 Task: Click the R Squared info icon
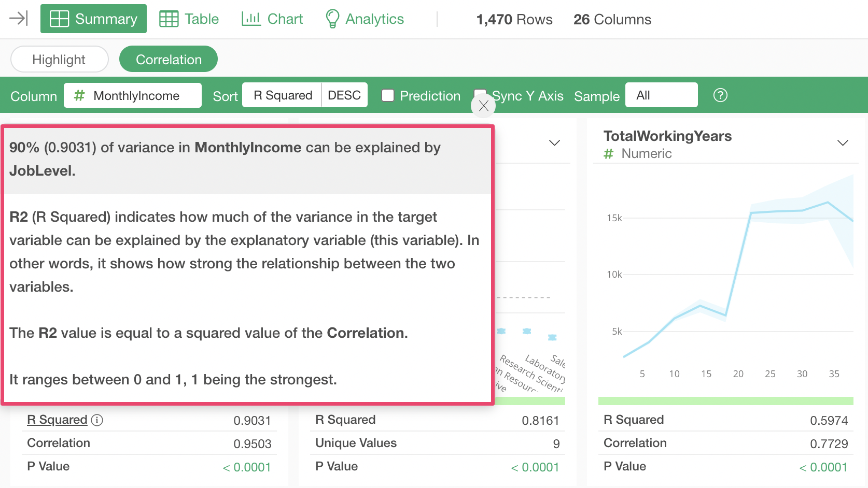pos(97,420)
